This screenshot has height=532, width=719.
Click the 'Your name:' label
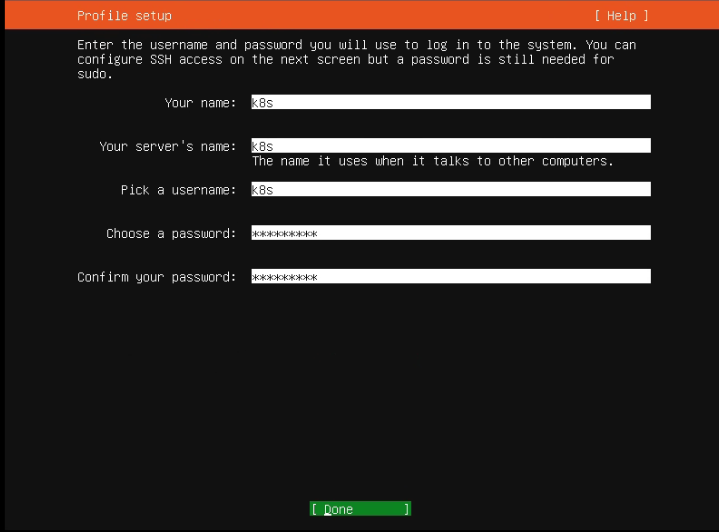200,103
